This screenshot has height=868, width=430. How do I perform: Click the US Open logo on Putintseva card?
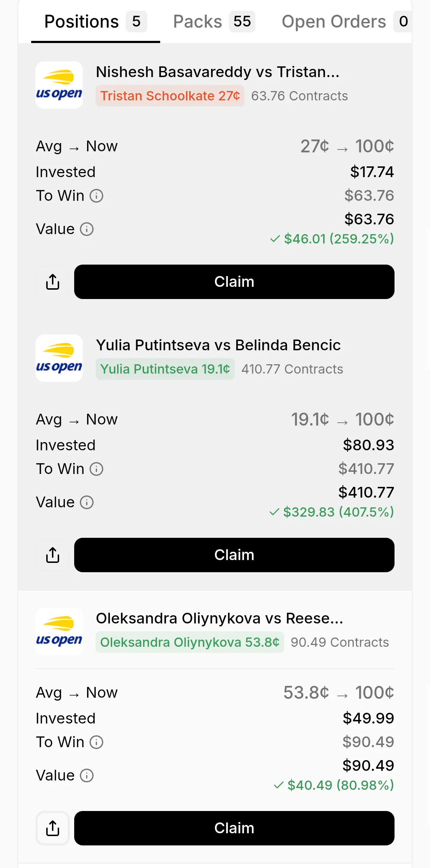tap(59, 358)
